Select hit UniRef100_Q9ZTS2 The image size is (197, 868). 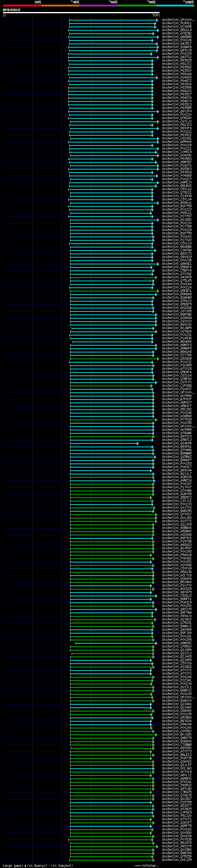177,57
